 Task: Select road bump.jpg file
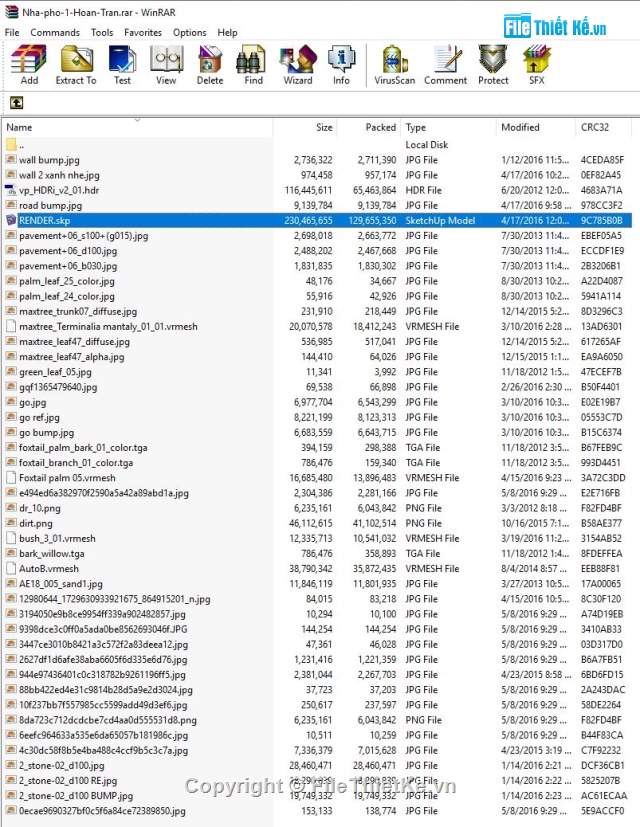click(50, 206)
